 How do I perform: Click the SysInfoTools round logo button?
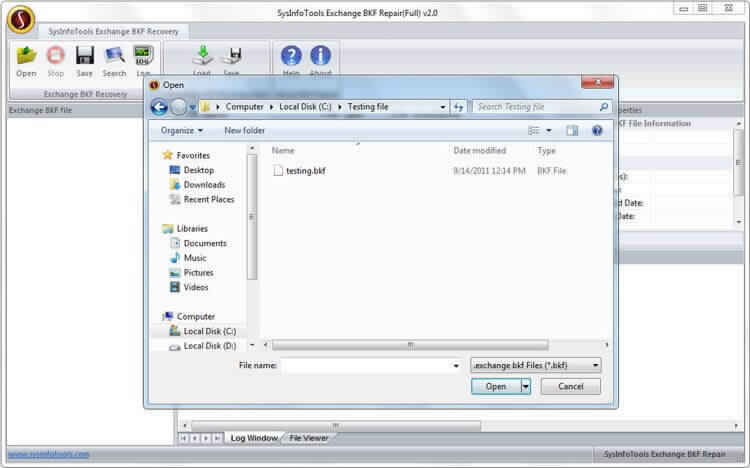click(x=21, y=20)
